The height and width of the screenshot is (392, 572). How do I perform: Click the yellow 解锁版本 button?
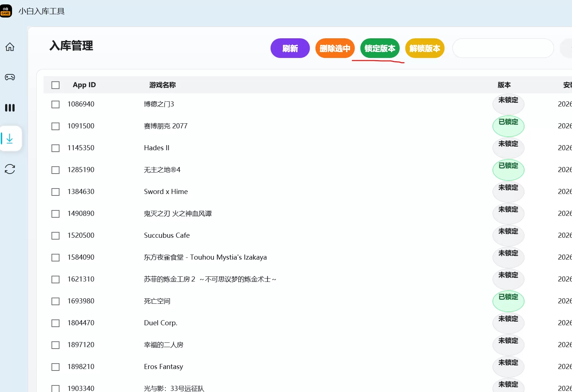[x=425, y=48]
